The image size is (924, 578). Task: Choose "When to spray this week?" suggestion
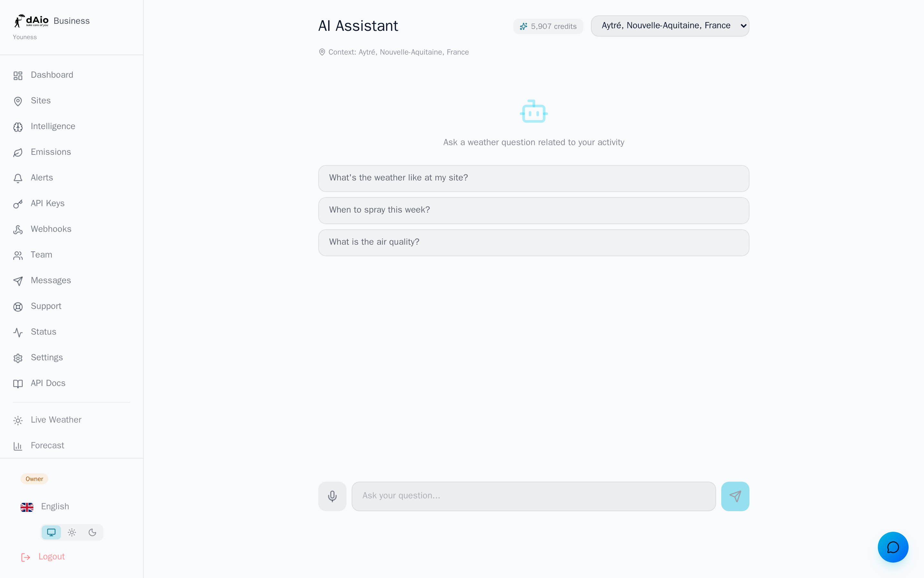[534, 210]
